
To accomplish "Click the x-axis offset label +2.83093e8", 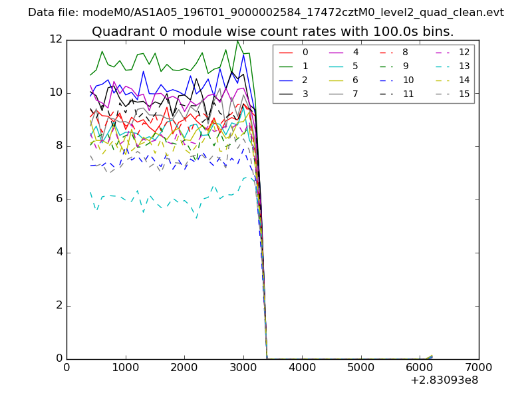I will 444,380.
